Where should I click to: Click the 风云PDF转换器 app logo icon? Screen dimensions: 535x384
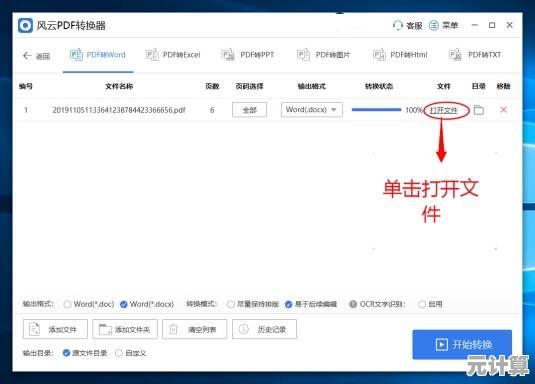[25, 26]
